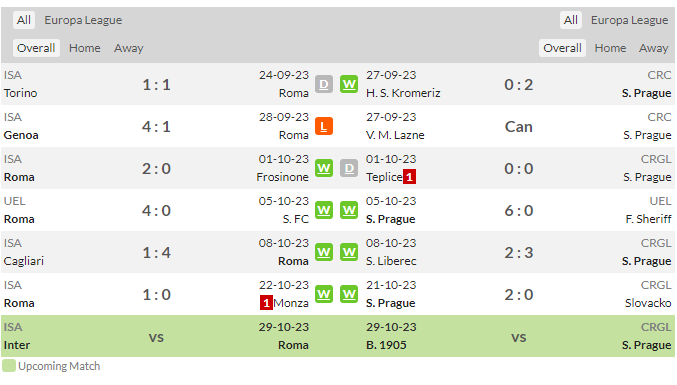
Task: Click the win icon for H. S. Kromeriz match
Action: point(349,84)
